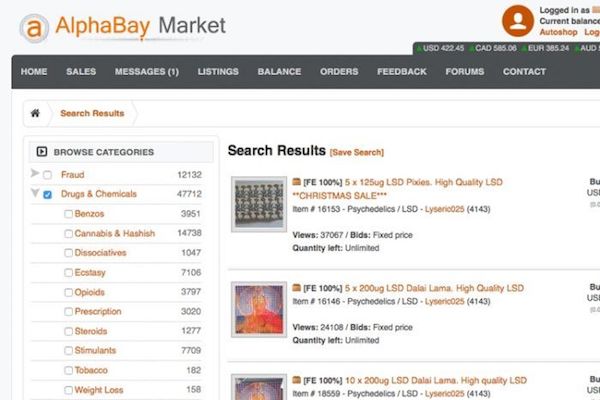This screenshot has height=400, width=600.
Task: Click the Browse Categories header icon
Action: 42,152
